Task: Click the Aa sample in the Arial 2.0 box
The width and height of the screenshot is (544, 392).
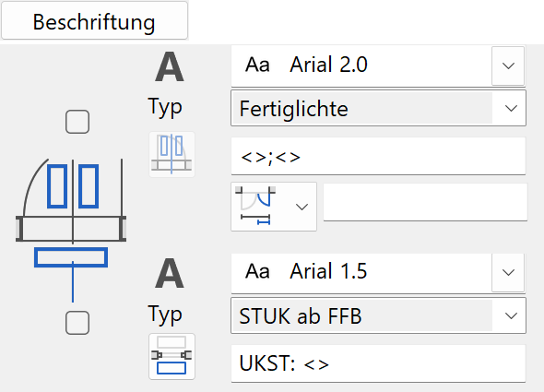Action: click(x=257, y=65)
